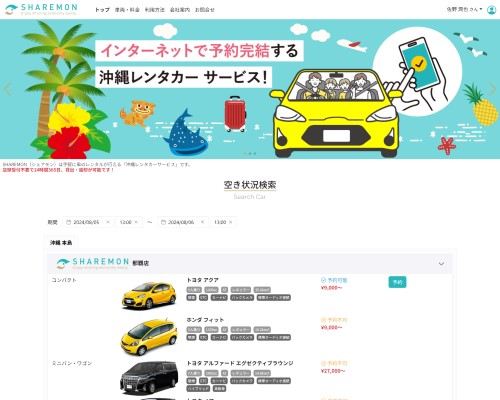Open start date calendar field 2024/08/05
The image size is (500, 400).
click(88, 222)
